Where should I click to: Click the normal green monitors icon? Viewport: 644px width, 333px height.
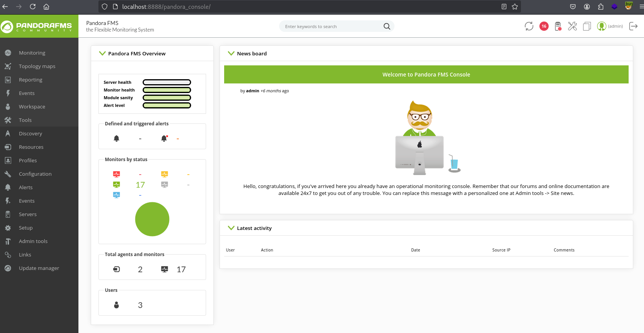[116, 185]
